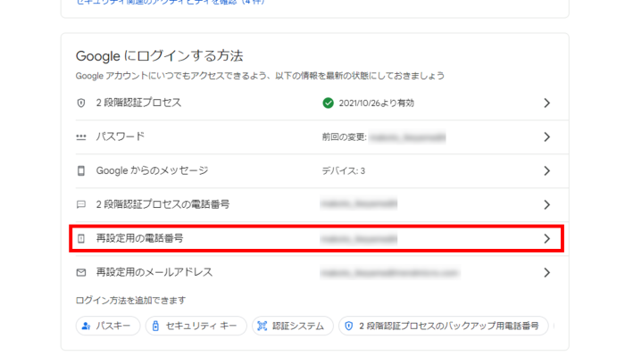Click the shield icon beside 2段階認証プロセス
Viewport: 625px width, 364px height.
(81, 103)
